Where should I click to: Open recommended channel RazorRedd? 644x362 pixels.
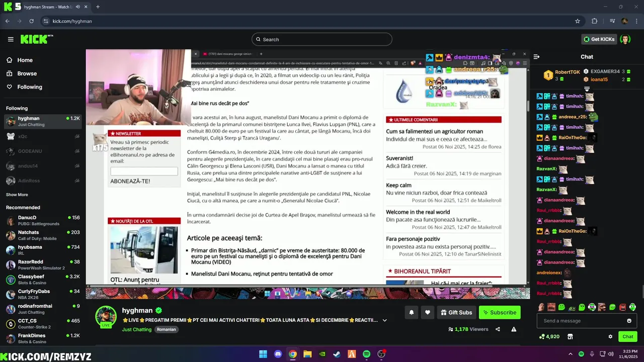[x=43, y=264]
